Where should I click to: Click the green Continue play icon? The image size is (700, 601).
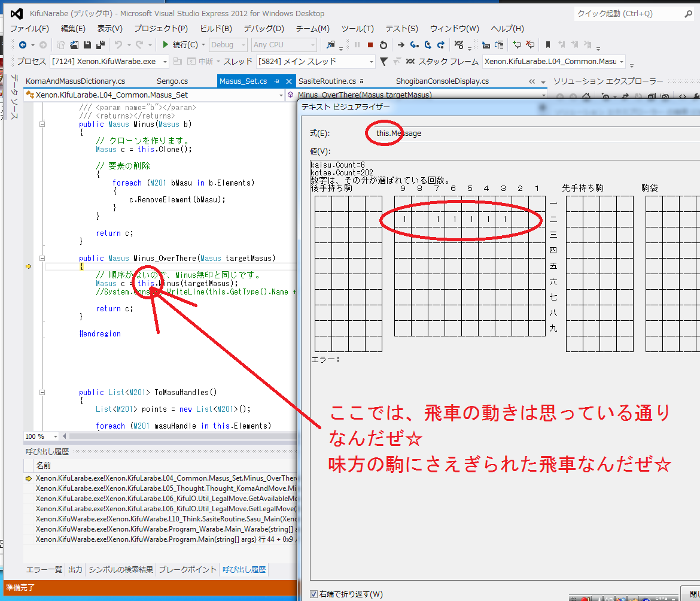click(x=165, y=45)
